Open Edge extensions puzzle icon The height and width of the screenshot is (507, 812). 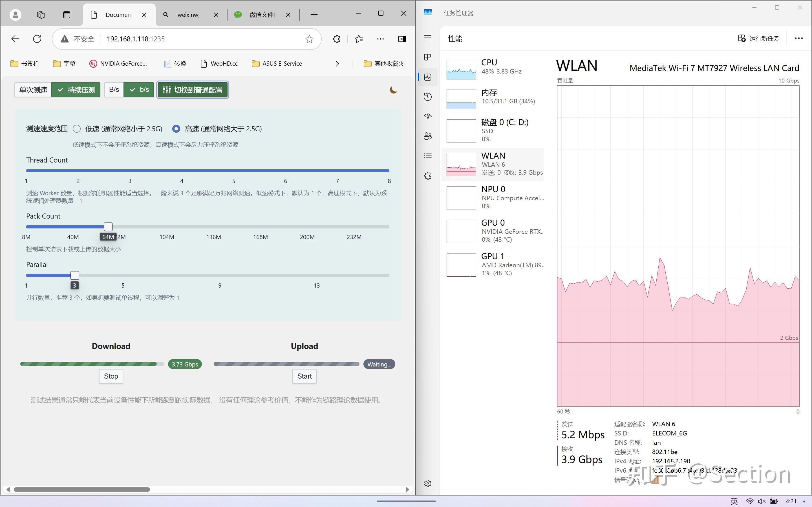pos(337,39)
